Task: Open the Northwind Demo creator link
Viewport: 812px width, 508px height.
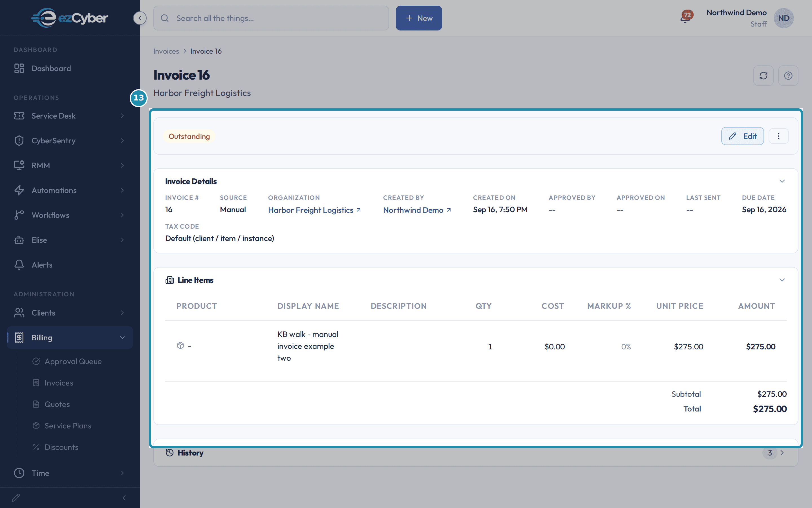Action: 417,210
